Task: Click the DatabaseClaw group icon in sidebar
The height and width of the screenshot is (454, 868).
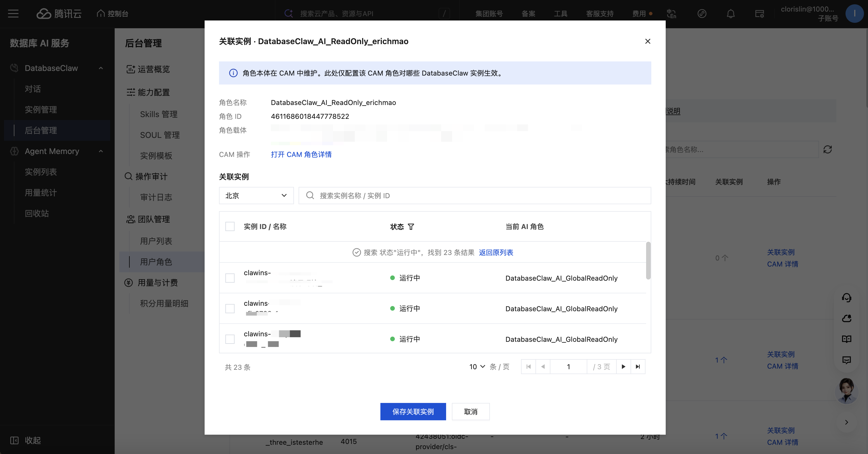Action: (14, 68)
